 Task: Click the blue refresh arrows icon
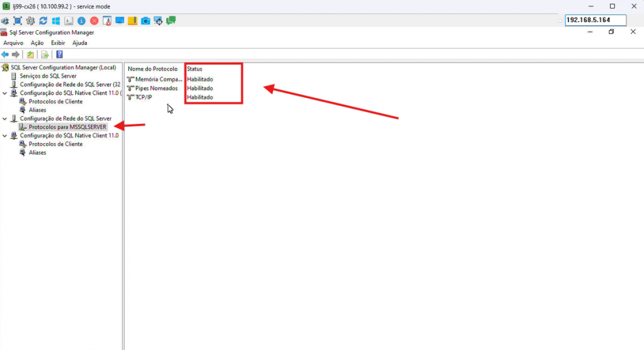[43, 21]
